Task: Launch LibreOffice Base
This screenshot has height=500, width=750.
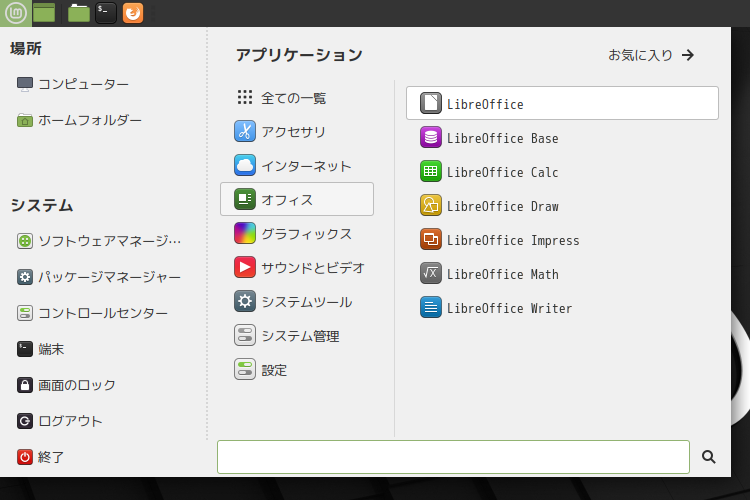Action: click(562, 138)
